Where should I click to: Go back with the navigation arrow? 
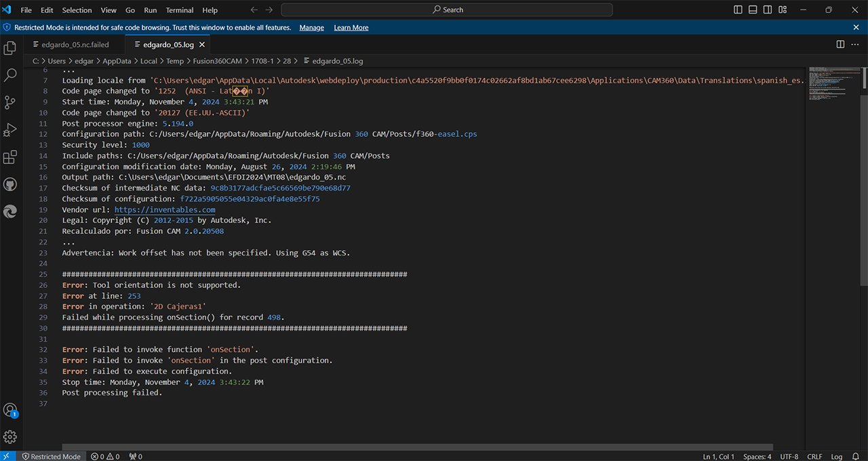(x=254, y=9)
